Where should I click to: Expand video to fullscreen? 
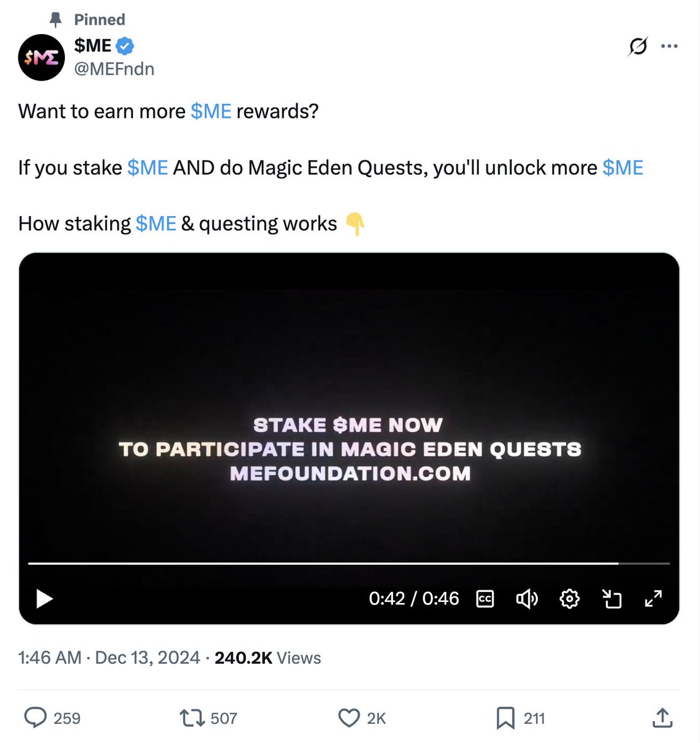click(x=654, y=599)
